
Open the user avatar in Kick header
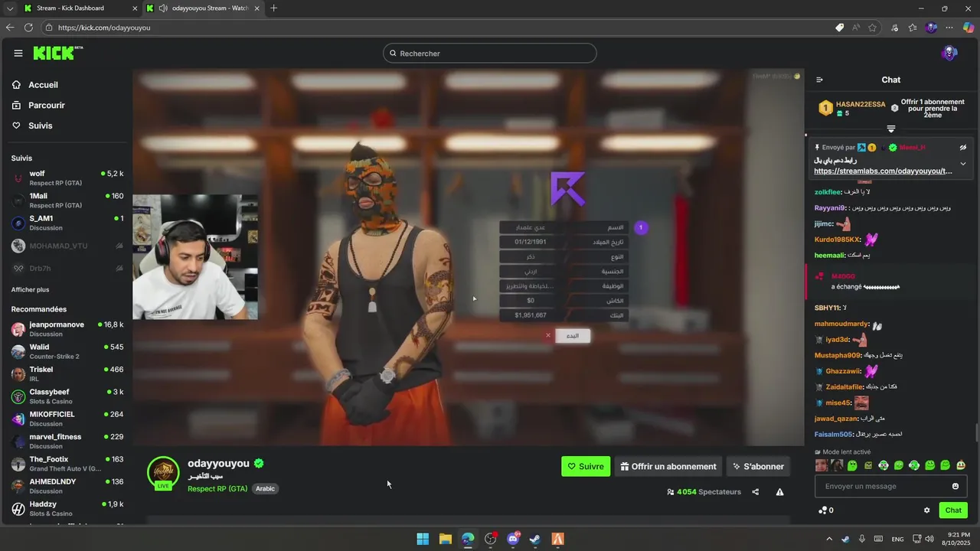[949, 53]
